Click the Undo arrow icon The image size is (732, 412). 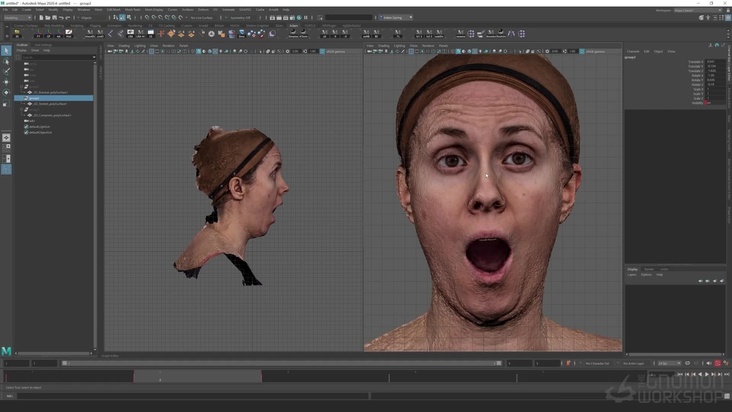(61, 18)
